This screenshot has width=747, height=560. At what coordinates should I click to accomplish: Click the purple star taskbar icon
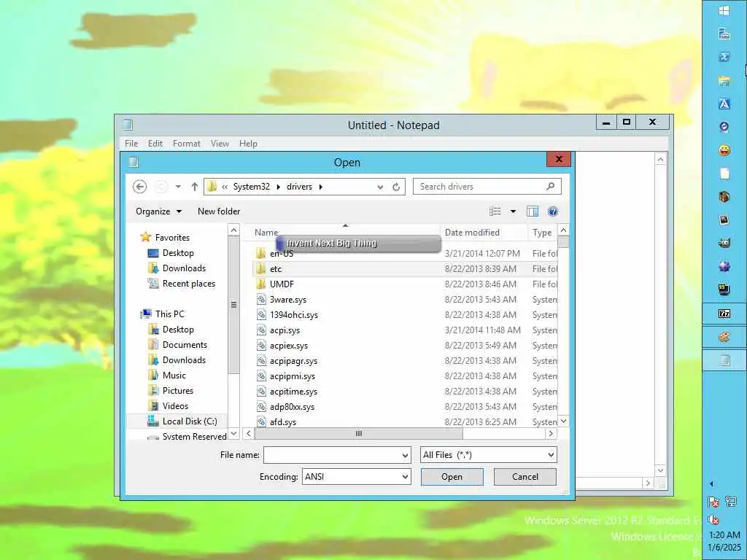point(724,267)
